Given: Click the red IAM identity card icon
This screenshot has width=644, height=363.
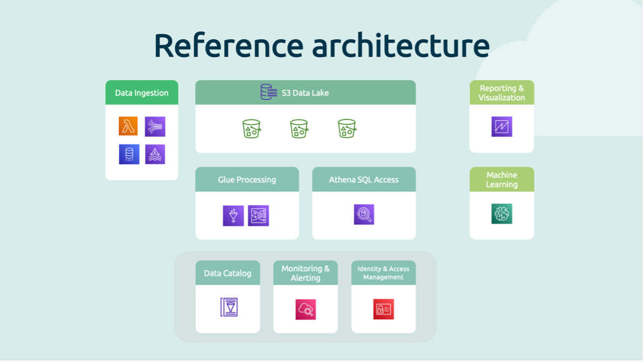Looking at the screenshot, I should [383, 310].
